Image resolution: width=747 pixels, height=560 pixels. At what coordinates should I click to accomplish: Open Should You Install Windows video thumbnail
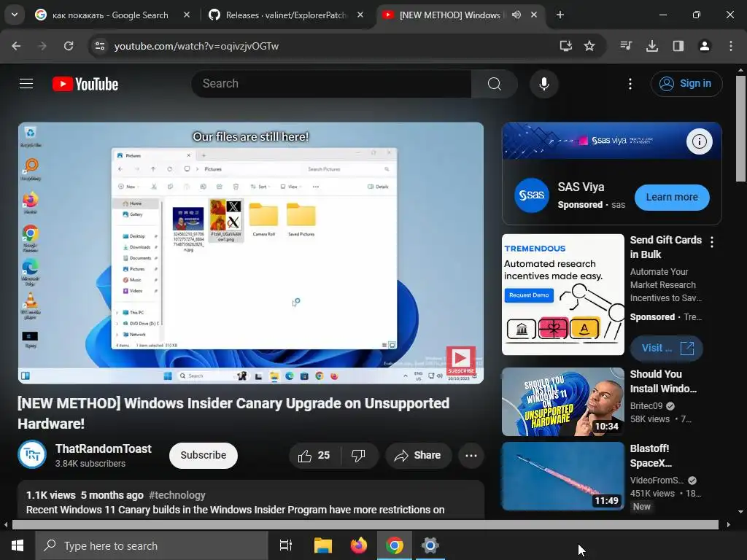[562, 402]
